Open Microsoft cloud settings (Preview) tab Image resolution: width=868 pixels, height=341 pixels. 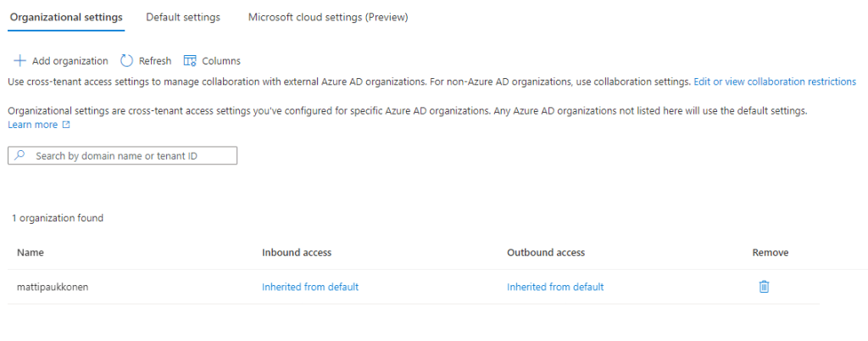[328, 17]
